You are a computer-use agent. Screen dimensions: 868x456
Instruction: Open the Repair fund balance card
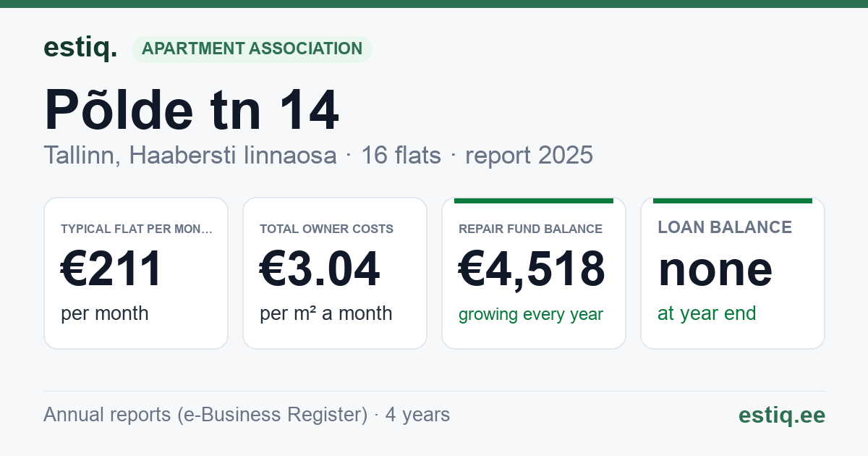534,273
